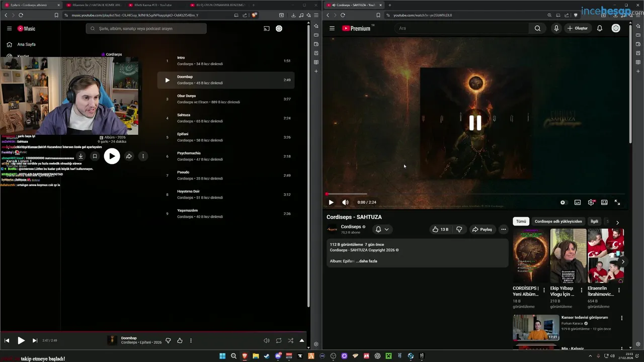Screen dimensions: 644x362
Task: Open new tab in left browser window
Action: click(x=255, y=5)
